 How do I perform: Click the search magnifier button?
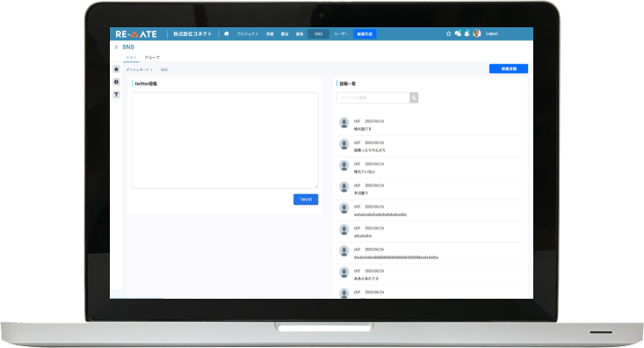tap(414, 98)
